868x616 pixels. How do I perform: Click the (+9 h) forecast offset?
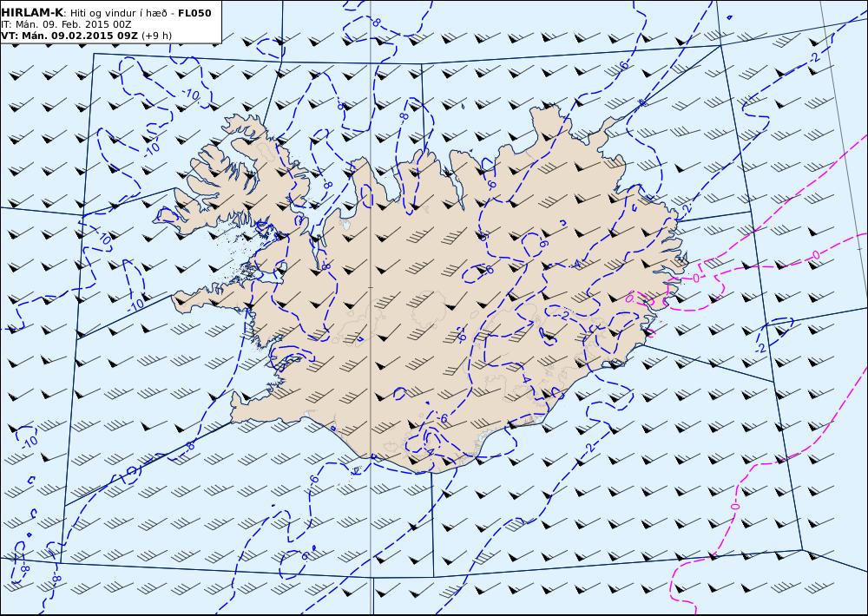(156, 36)
